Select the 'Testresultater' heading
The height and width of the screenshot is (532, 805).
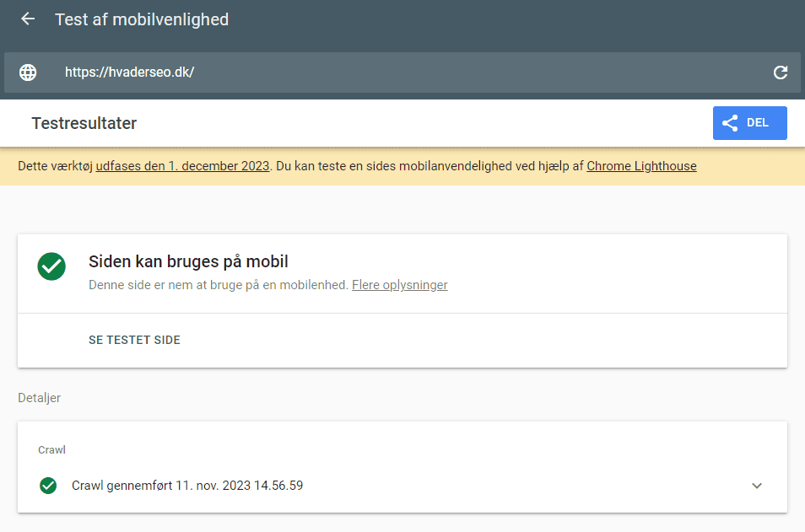pyautogui.click(x=84, y=122)
